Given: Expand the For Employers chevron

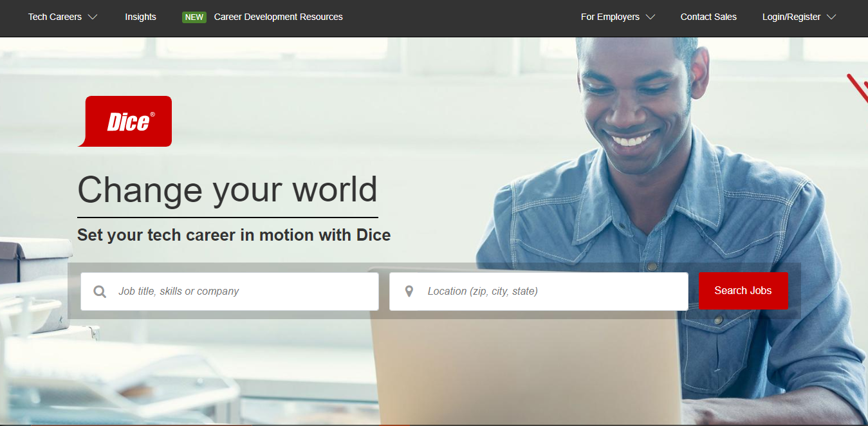Looking at the screenshot, I should pyautogui.click(x=650, y=17).
